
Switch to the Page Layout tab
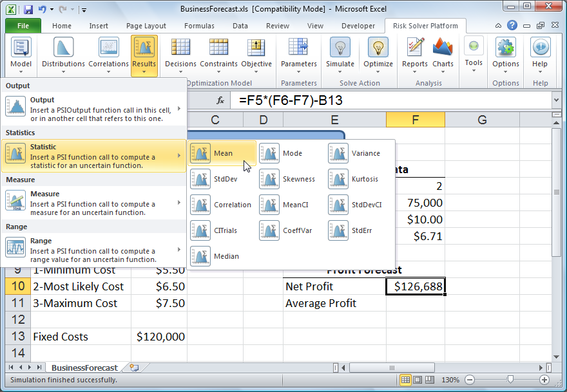pos(146,26)
